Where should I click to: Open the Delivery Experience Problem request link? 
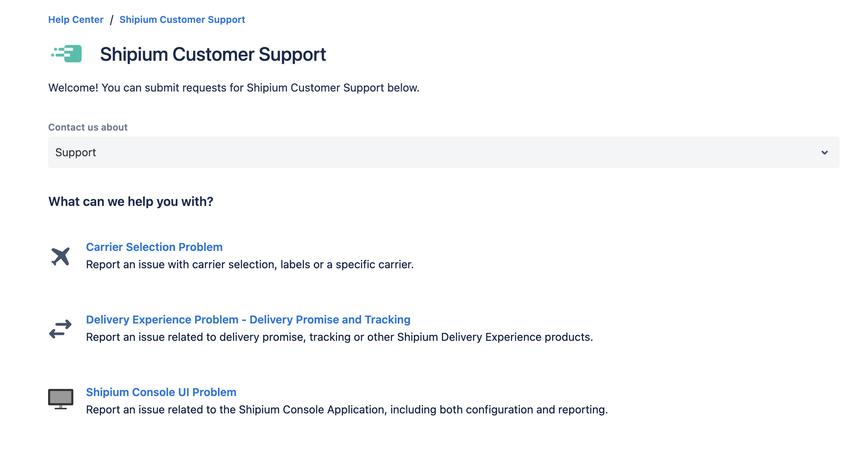pyautogui.click(x=248, y=320)
